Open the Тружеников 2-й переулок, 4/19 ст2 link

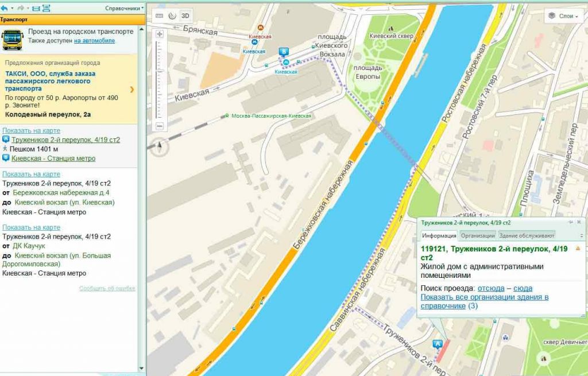click(x=65, y=139)
